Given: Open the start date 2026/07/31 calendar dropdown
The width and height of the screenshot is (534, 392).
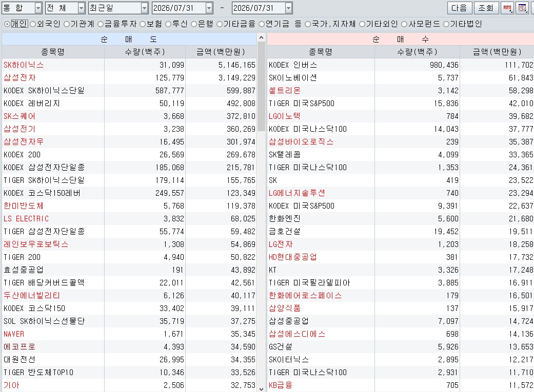Looking at the screenshot, I should (x=209, y=8).
